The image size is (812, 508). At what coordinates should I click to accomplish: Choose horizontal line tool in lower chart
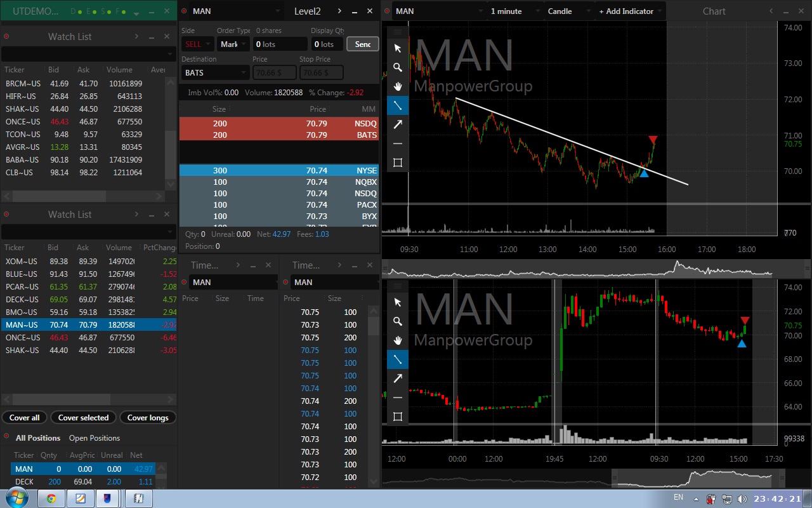[x=398, y=398]
